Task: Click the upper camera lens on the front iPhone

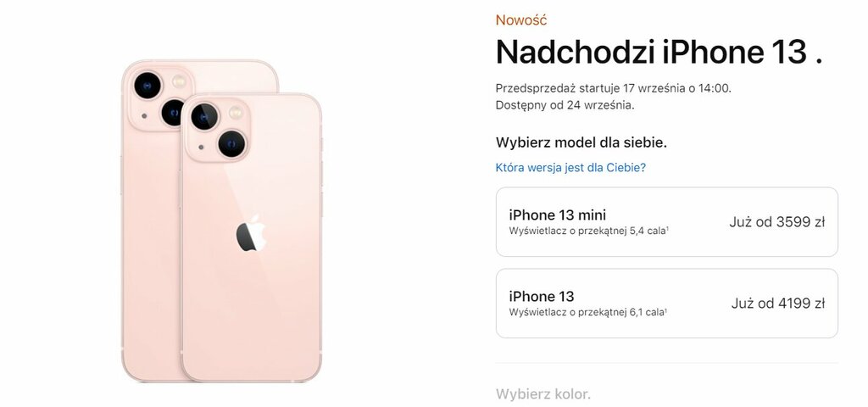Action: point(204,117)
